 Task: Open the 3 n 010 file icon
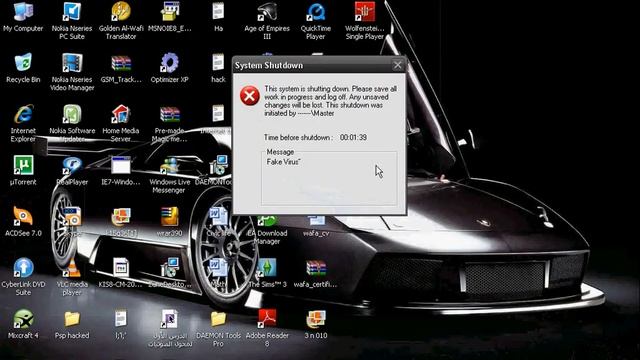pos(316,319)
